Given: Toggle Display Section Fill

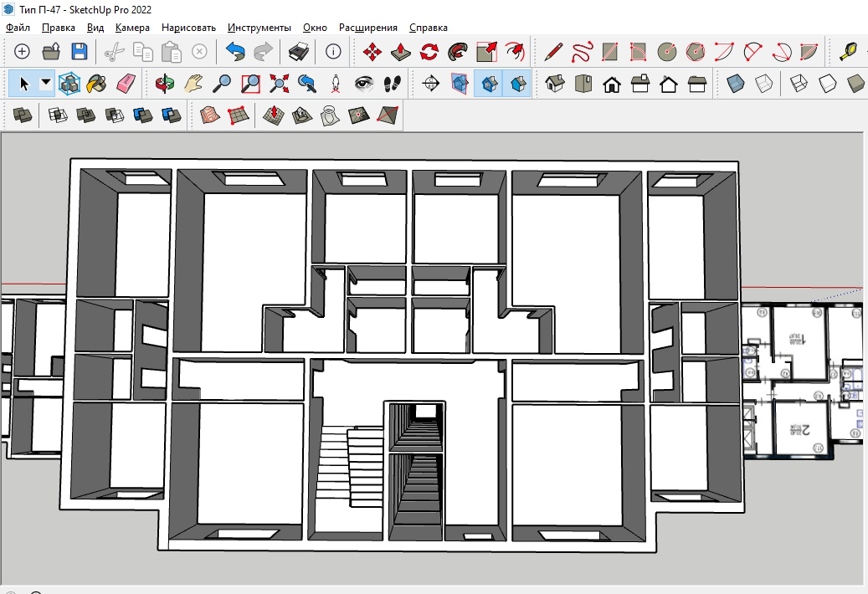Looking at the screenshot, I should (517, 84).
